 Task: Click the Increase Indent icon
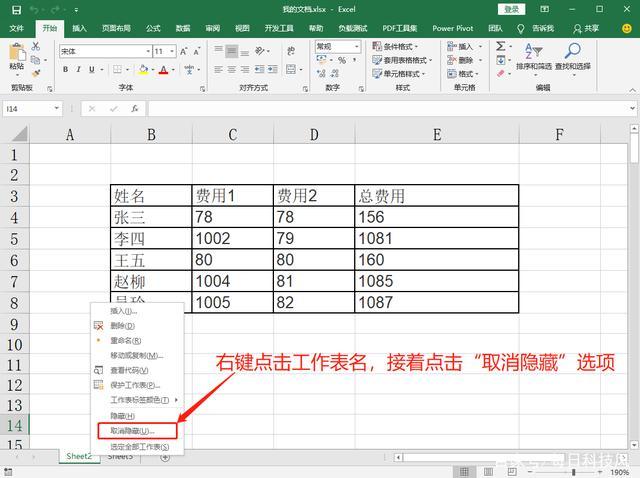click(272, 69)
